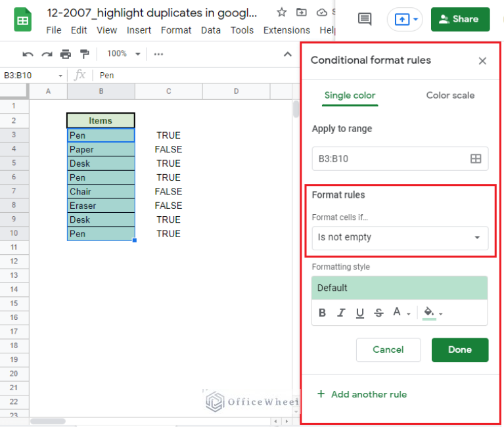Print the spreadsheet
Viewport: 504px width, 427px height.
[66, 54]
